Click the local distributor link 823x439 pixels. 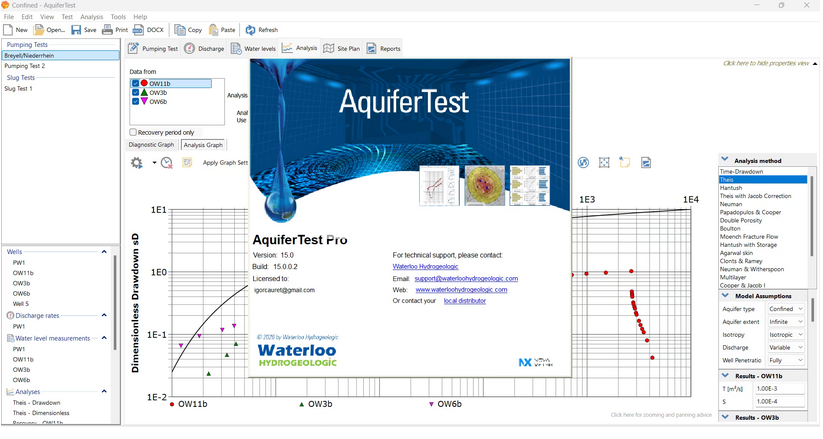pyautogui.click(x=465, y=301)
